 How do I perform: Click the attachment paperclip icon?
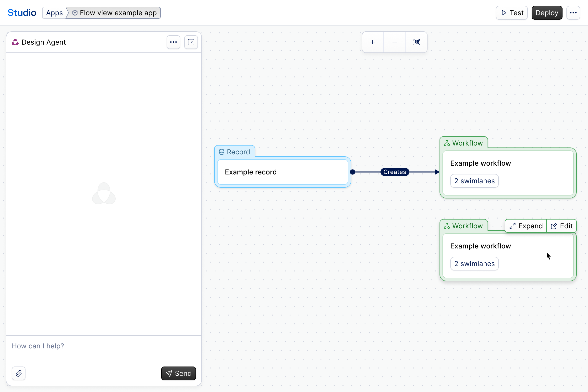click(19, 373)
